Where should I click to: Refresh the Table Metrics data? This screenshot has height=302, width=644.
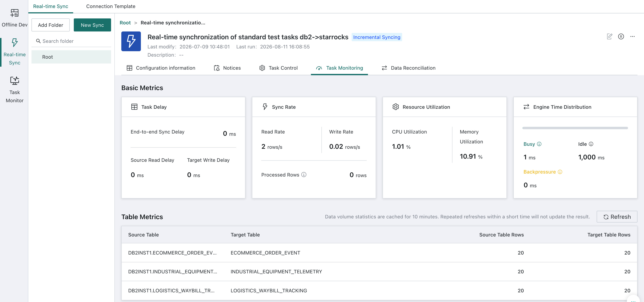617,217
